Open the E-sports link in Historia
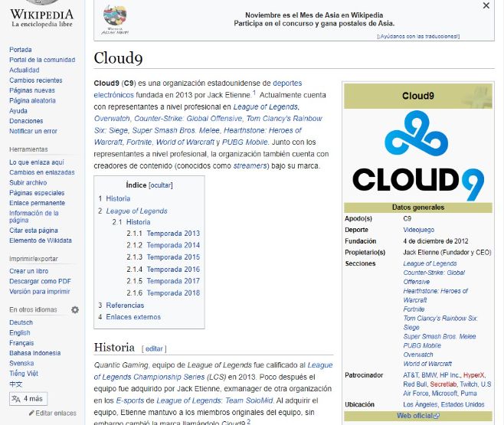Image resolution: width=504 pixels, height=425 pixels. tap(130, 400)
